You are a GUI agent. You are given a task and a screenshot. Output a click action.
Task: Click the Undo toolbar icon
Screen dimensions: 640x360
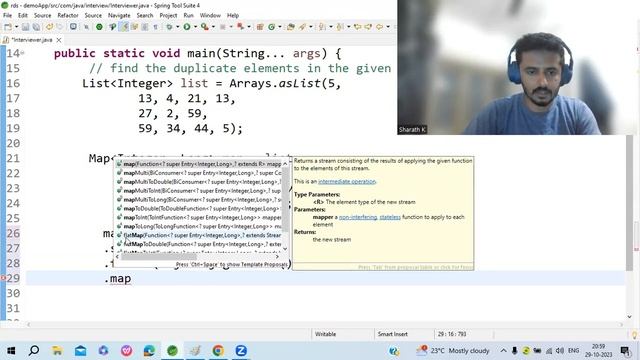(49, 27)
